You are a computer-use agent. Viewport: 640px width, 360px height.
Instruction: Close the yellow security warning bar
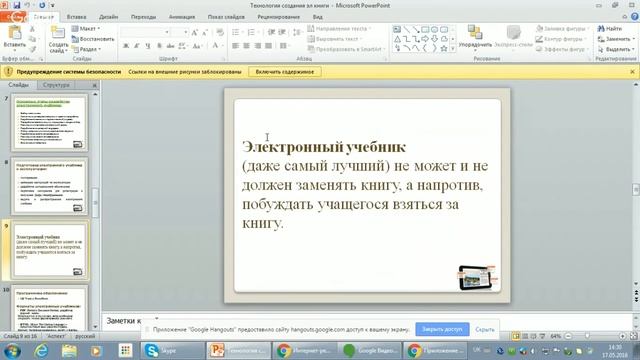click(x=632, y=72)
